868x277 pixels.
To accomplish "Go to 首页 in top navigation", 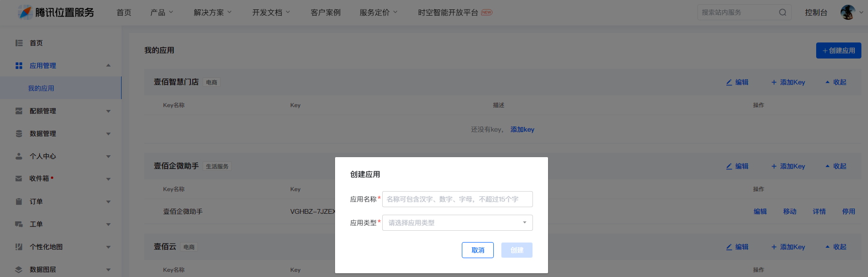I will click(124, 12).
